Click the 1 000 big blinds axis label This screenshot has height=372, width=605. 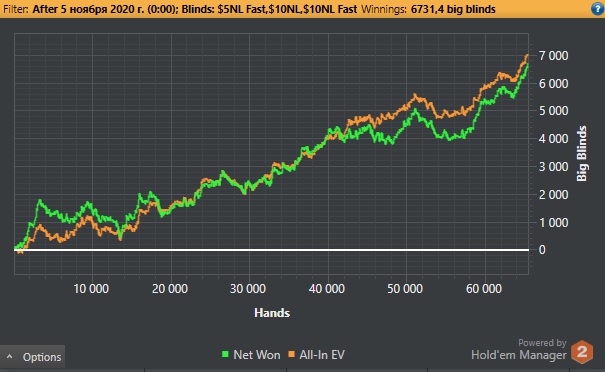(x=553, y=223)
